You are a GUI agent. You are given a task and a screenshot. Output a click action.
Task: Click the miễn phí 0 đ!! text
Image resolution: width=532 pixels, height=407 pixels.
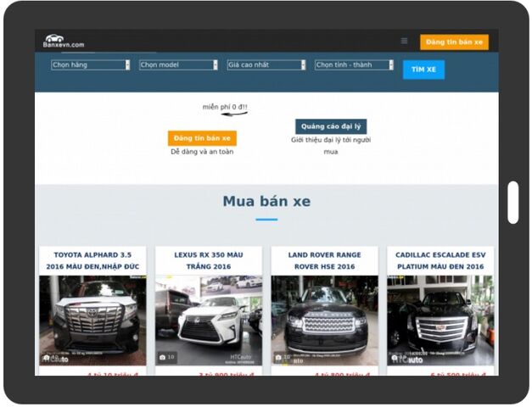coord(225,107)
